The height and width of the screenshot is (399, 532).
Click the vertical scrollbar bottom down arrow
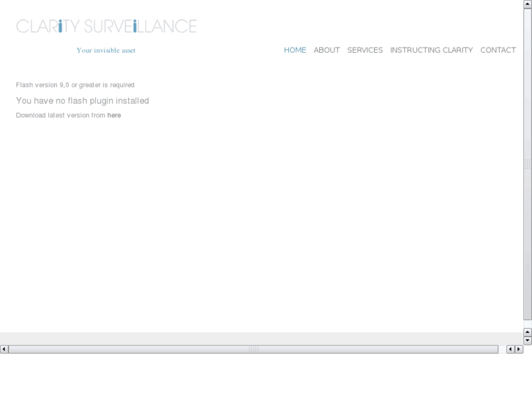pyautogui.click(x=528, y=340)
